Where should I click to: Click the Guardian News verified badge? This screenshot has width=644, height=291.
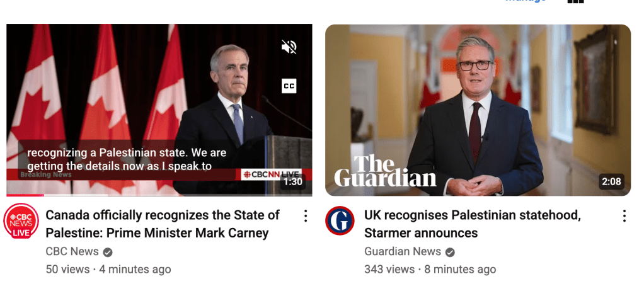(x=450, y=252)
